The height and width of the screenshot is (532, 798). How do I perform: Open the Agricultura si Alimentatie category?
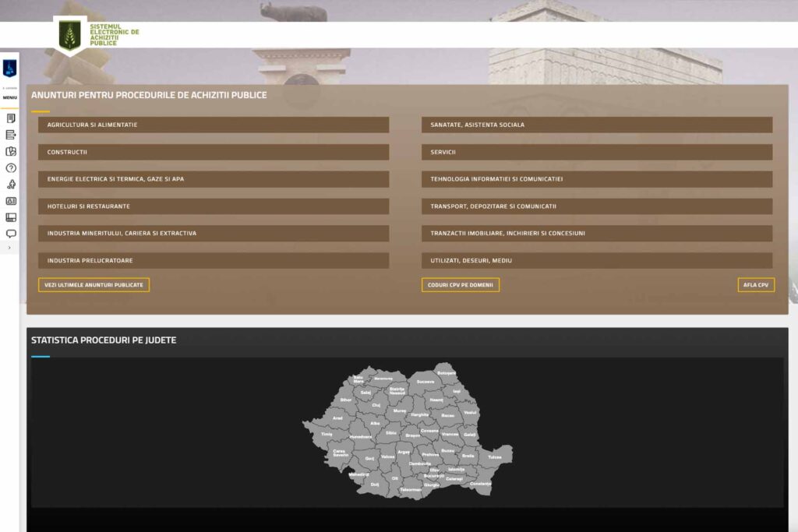[x=214, y=125]
